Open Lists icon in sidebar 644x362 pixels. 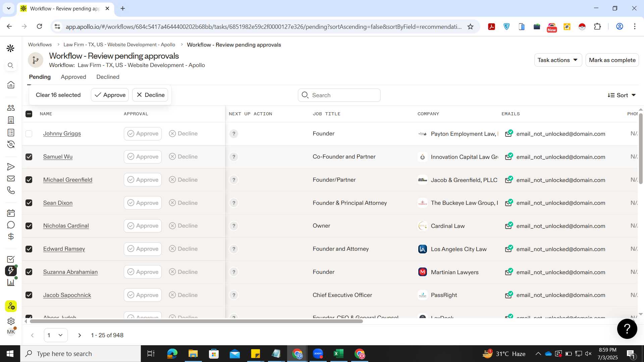click(11, 133)
